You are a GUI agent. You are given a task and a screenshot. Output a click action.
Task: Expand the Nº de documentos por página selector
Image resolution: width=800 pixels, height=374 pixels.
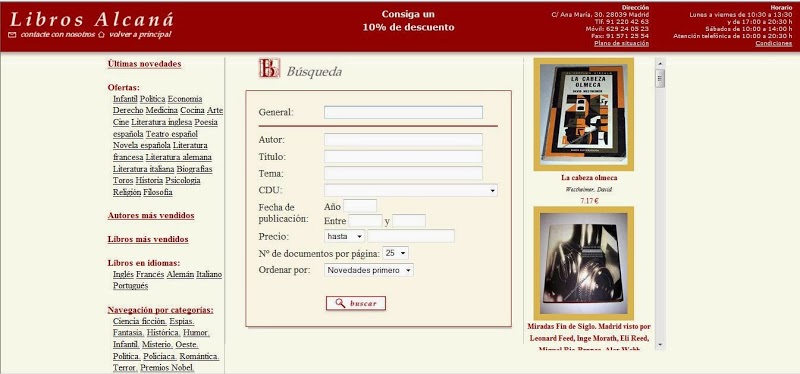pyautogui.click(x=396, y=253)
